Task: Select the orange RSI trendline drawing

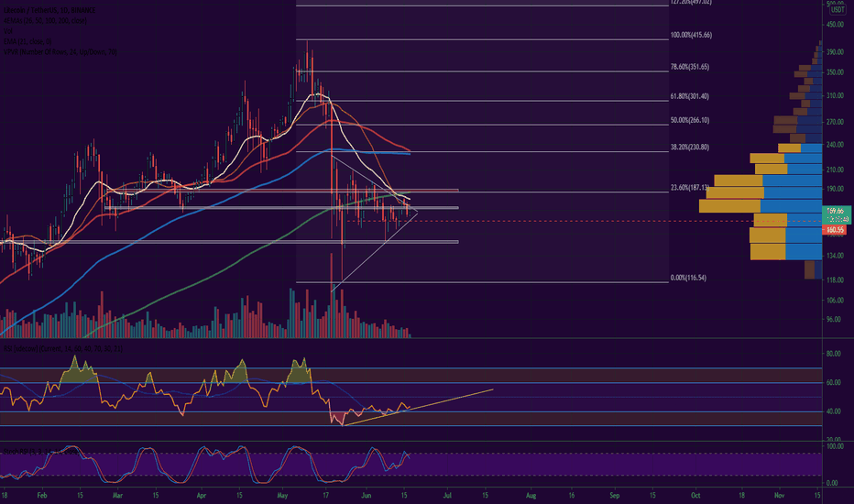Action: pos(418,407)
